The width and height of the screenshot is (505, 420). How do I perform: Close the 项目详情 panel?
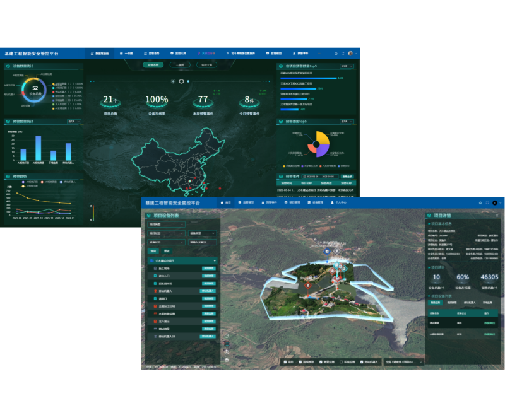pos(497,215)
